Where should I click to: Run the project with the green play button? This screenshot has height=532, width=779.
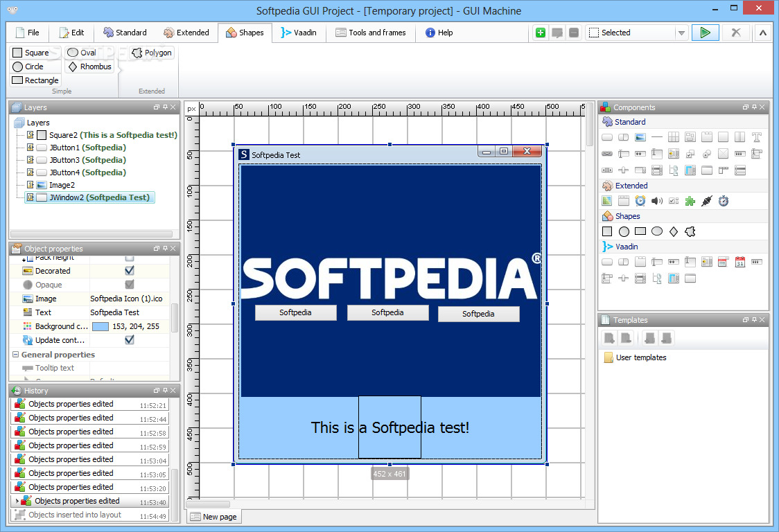click(x=705, y=33)
